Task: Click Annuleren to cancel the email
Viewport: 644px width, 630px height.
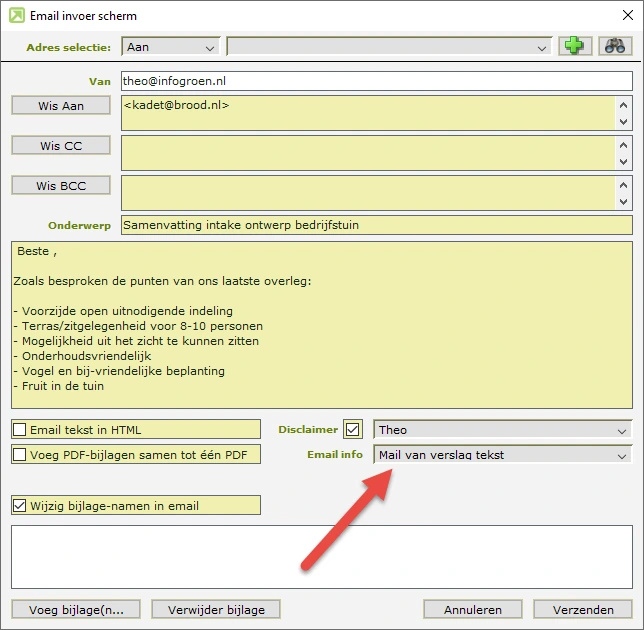Action: coord(473,609)
